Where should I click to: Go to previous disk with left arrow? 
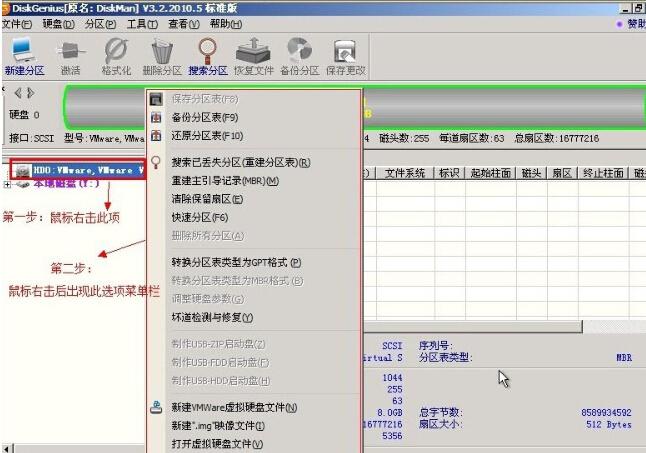[x=18, y=93]
